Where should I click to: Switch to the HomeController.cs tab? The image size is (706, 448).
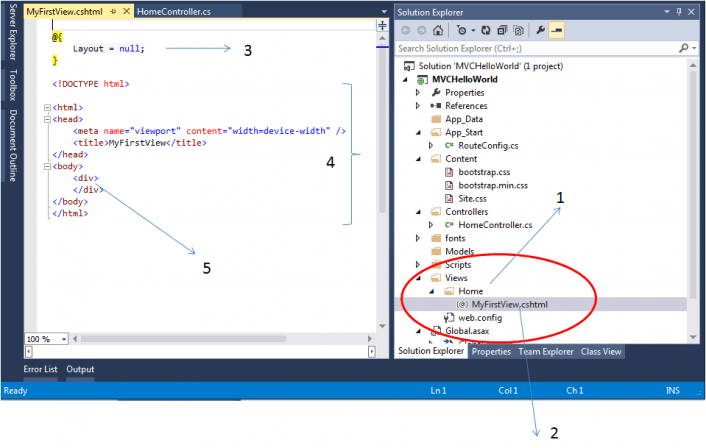(x=174, y=12)
